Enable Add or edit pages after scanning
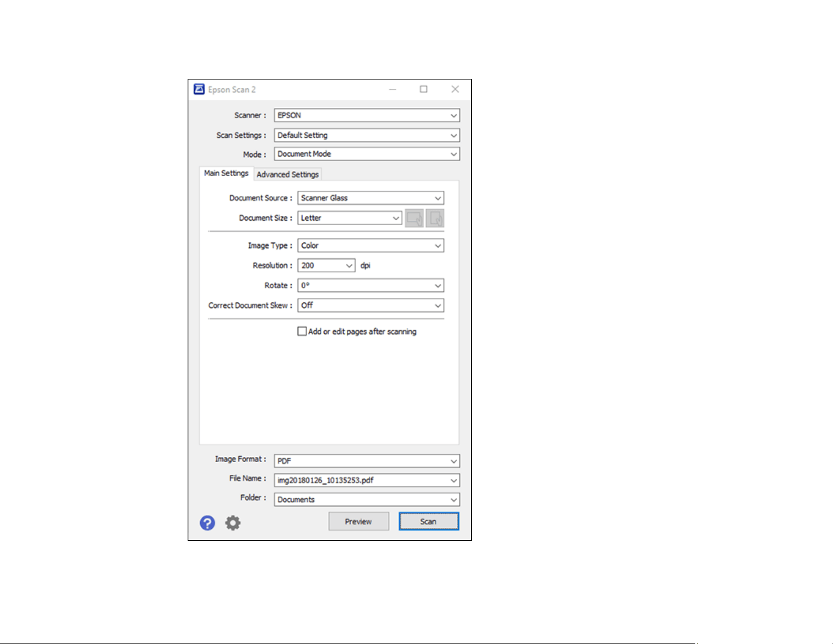The image size is (833, 644). point(302,331)
